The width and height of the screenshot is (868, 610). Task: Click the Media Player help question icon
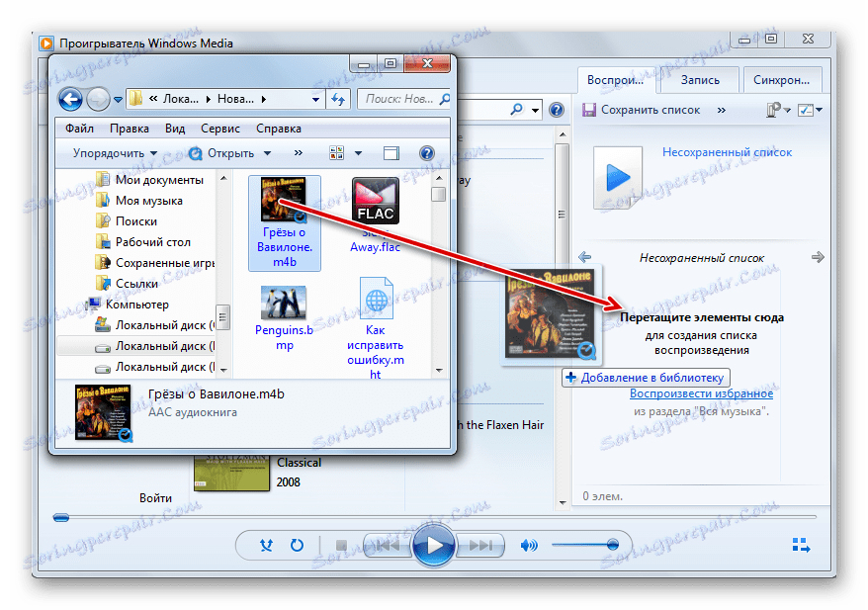557,110
